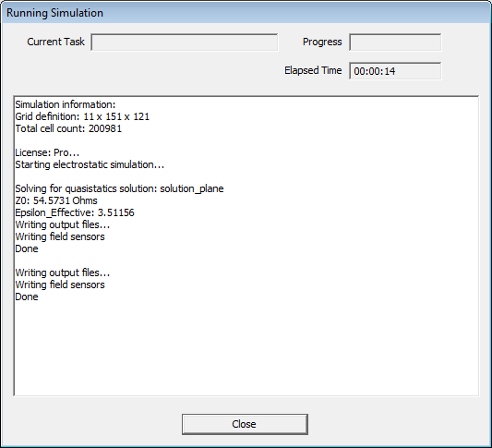492x448 pixels.
Task: Click the 'Elapsed Time' label
Action: (x=313, y=70)
